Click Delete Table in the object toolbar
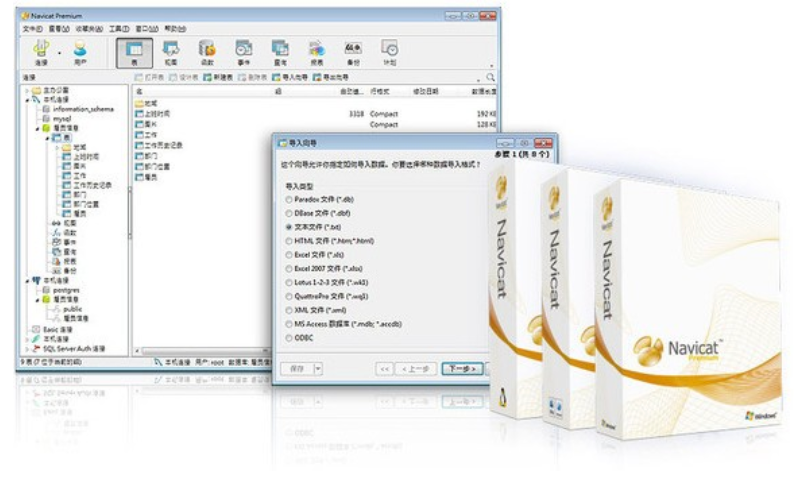Image resolution: width=795 pixels, height=487 pixels. [252, 78]
